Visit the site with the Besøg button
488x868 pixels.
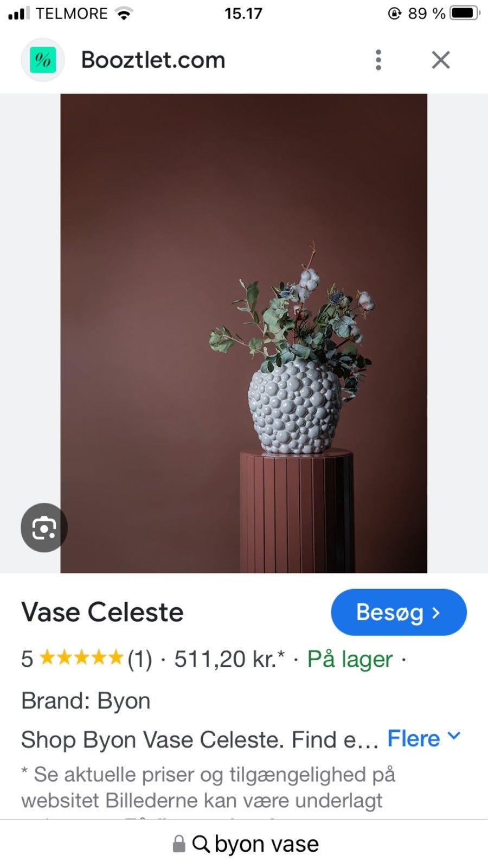coord(399,612)
